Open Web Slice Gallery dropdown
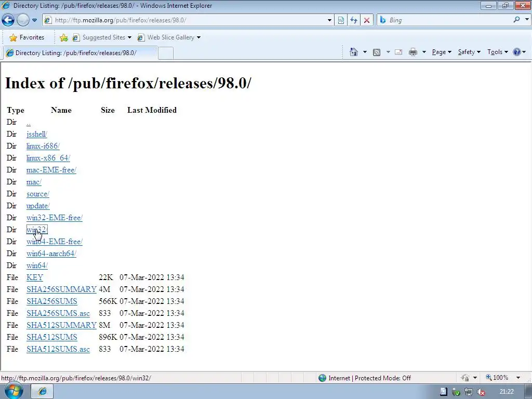 (169, 37)
